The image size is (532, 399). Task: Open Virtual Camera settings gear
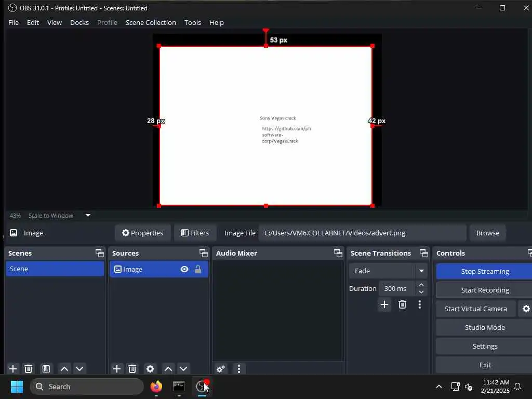(x=526, y=309)
